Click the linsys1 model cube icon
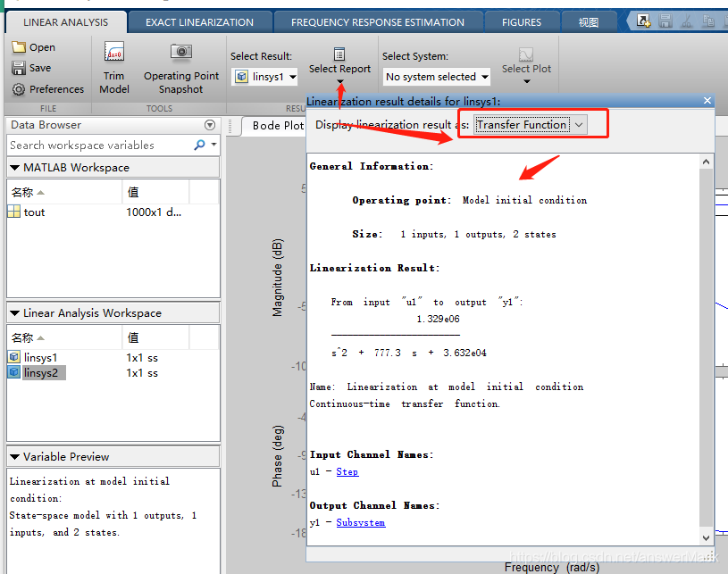The height and width of the screenshot is (574, 728). click(14, 357)
